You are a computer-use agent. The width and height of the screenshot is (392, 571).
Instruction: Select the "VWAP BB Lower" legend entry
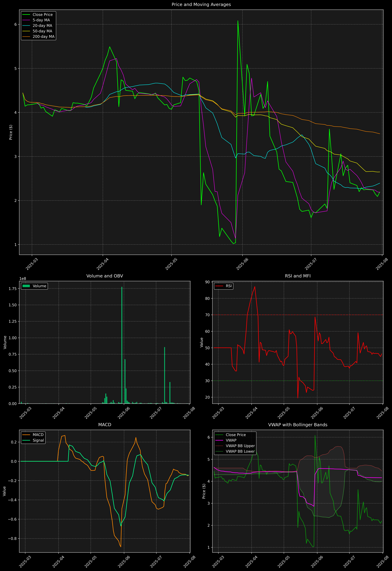(x=240, y=451)
